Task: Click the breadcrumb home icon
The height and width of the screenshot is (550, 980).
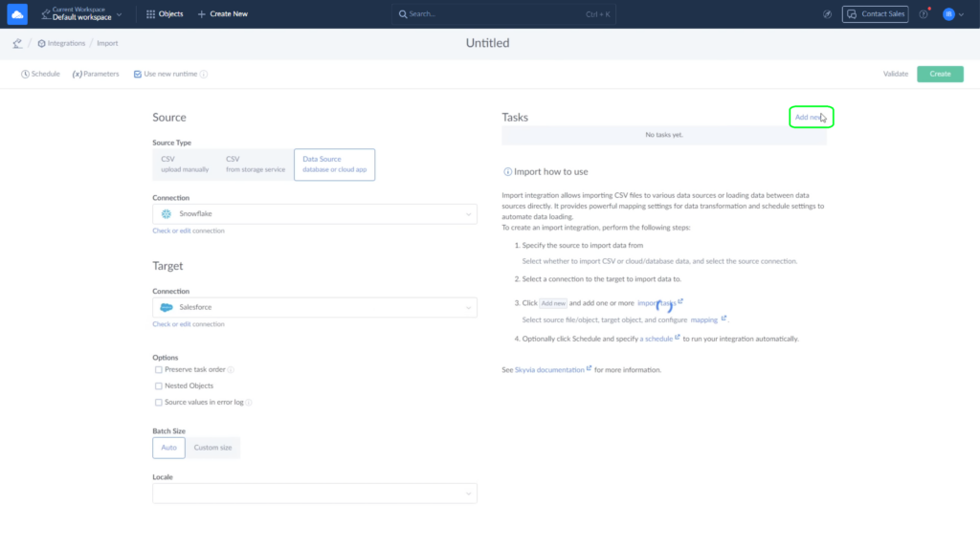Action: (17, 43)
